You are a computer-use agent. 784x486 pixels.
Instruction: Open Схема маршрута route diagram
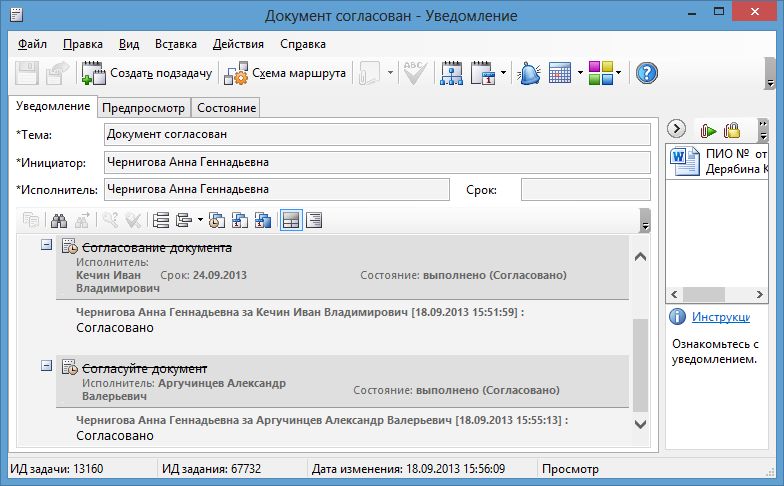click(285, 73)
